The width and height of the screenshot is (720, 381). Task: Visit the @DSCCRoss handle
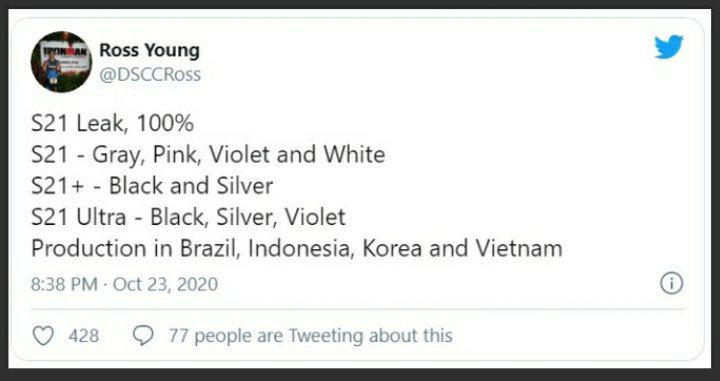(x=150, y=74)
